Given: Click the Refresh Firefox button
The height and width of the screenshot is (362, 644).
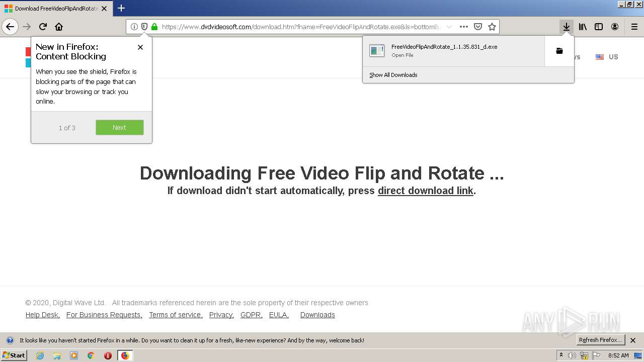Looking at the screenshot, I should tap(600, 340).
